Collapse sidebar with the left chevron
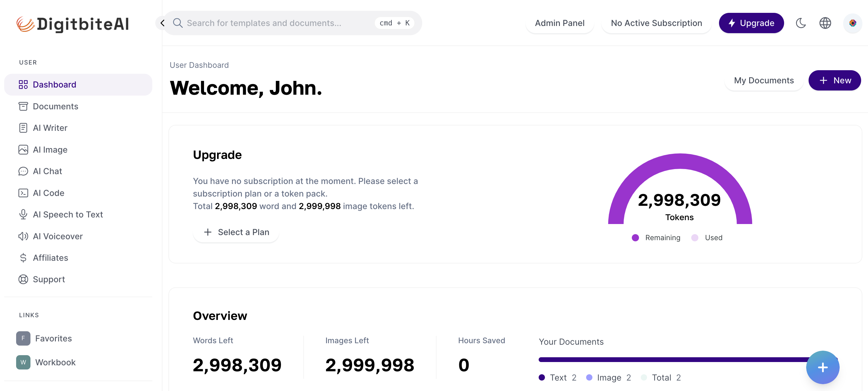868x391 pixels. [162, 23]
